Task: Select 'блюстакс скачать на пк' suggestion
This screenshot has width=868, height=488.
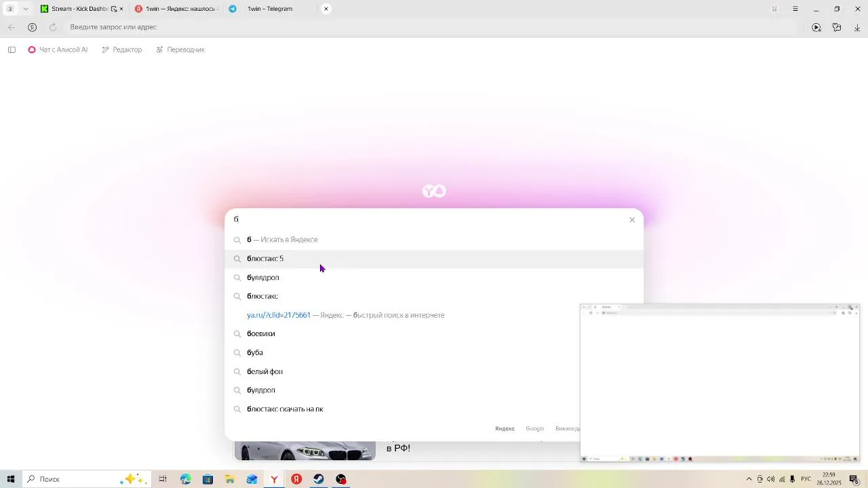Action: coord(403,409)
